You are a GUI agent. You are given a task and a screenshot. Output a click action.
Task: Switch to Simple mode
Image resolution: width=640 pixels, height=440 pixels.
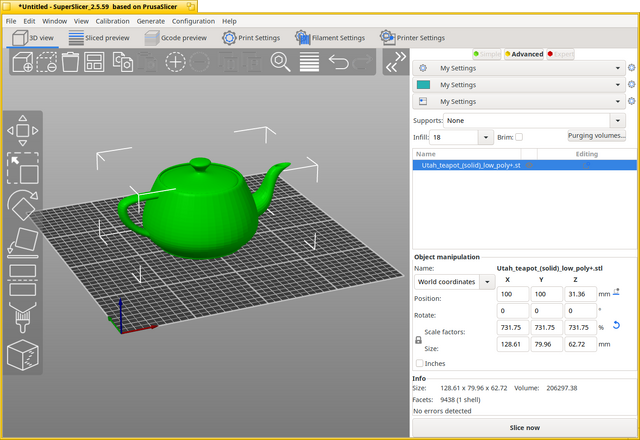click(x=487, y=54)
